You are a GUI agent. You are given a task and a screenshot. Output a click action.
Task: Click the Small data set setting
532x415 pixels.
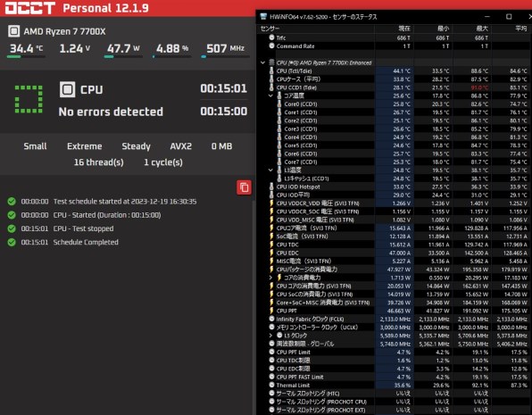[35, 146]
